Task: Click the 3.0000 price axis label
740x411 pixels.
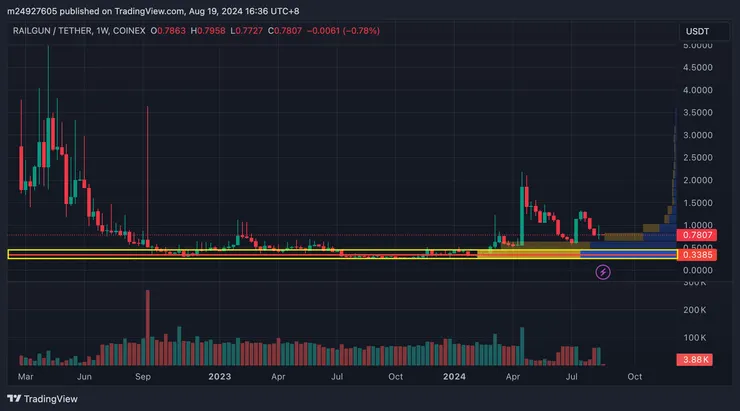Action: (698, 135)
